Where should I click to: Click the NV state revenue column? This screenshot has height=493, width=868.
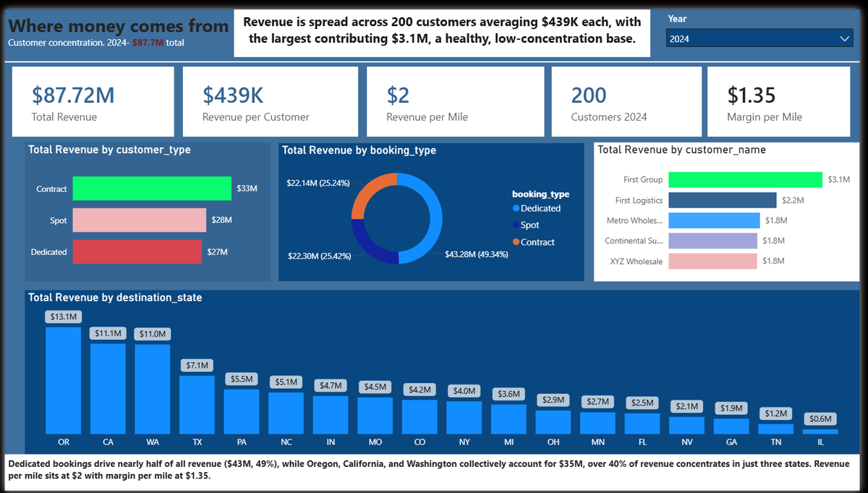pyautogui.click(x=686, y=425)
